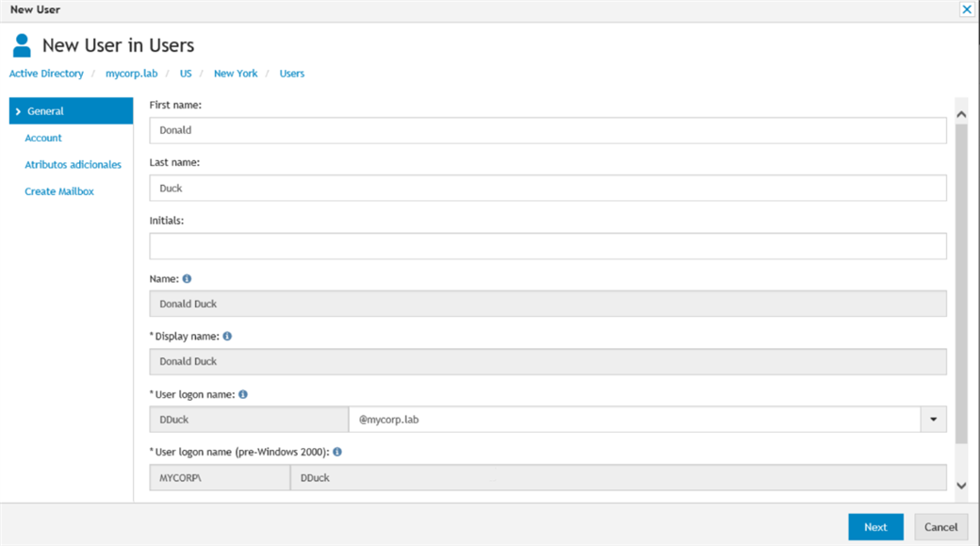The height and width of the screenshot is (546, 980).
Task: Click the pre-Windows 2000 logon name info icon
Action: (337, 453)
